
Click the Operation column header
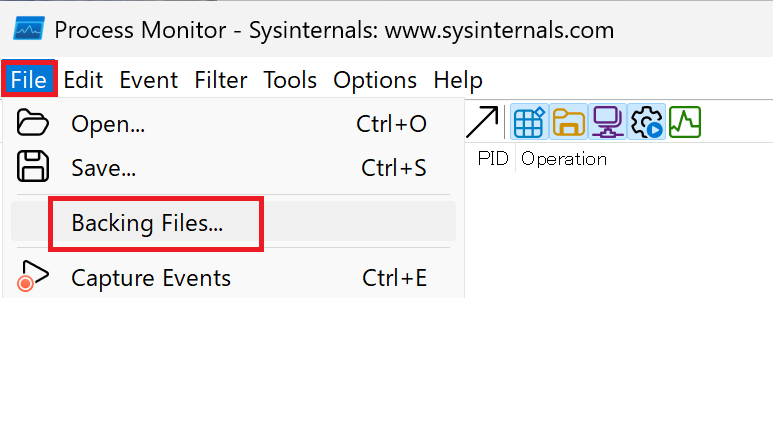(x=563, y=159)
